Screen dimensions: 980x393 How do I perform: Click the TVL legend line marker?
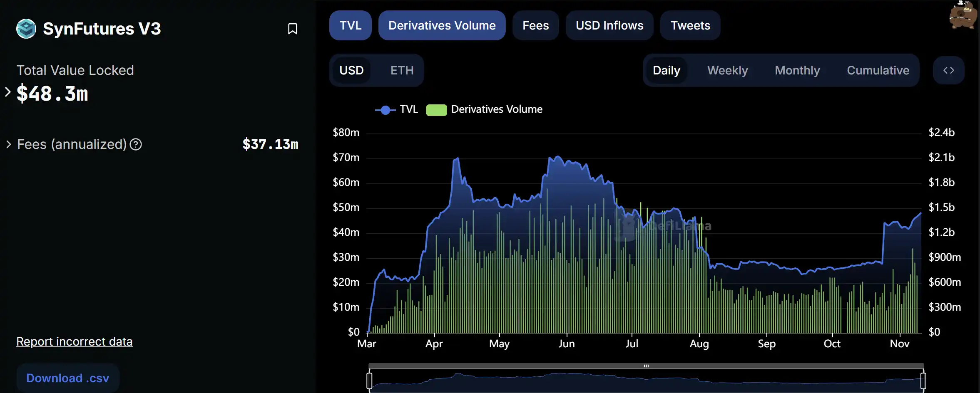[x=385, y=110]
